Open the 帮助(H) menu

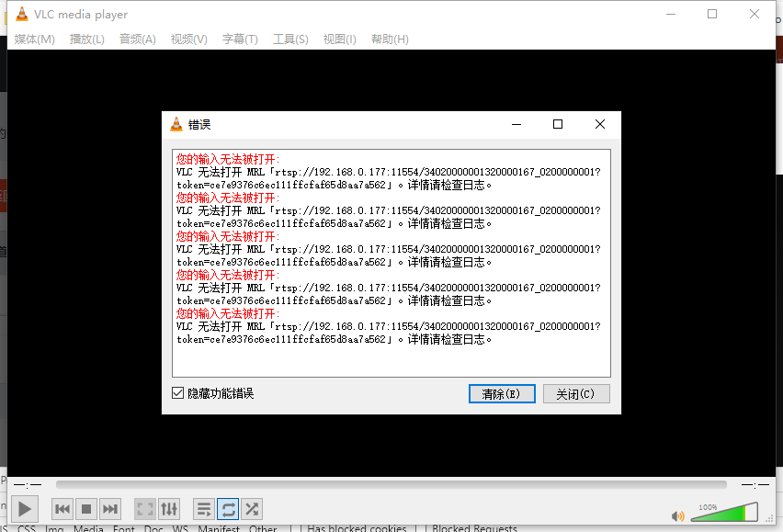tap(390, 40)
